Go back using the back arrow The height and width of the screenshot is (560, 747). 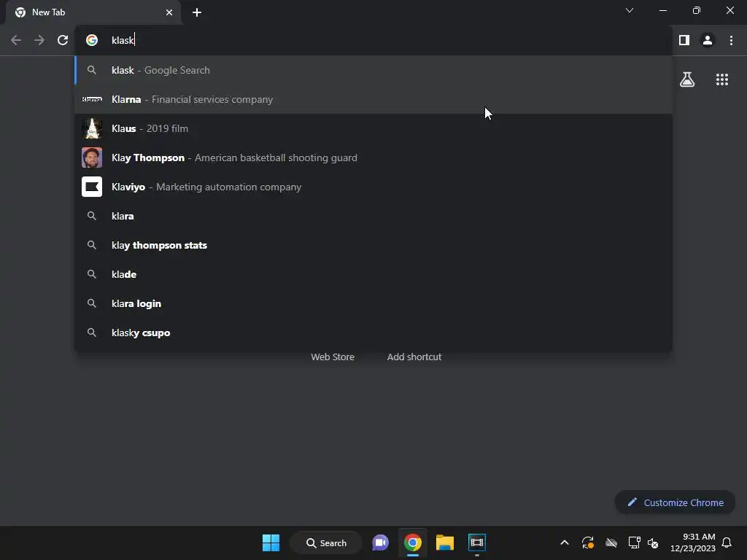point(16,40)
